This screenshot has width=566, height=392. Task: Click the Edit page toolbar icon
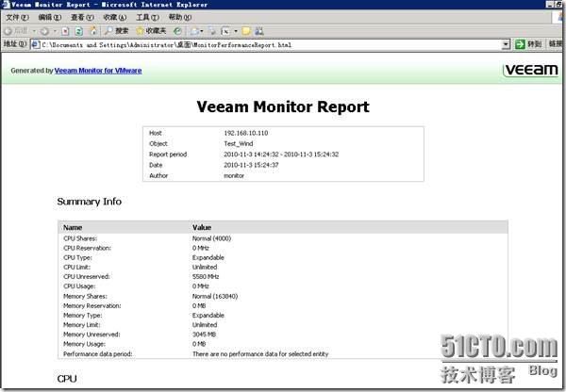pyautogui.click(x=225, y=31)
